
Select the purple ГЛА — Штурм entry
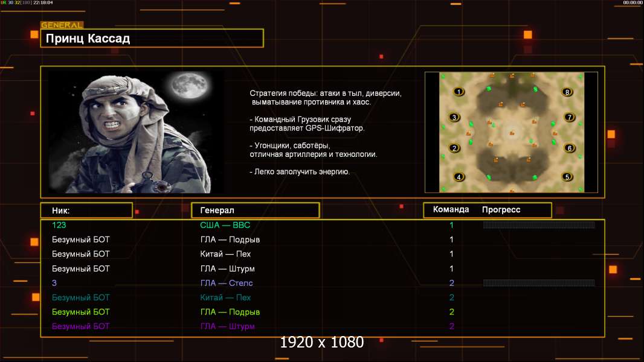[227, 326]
